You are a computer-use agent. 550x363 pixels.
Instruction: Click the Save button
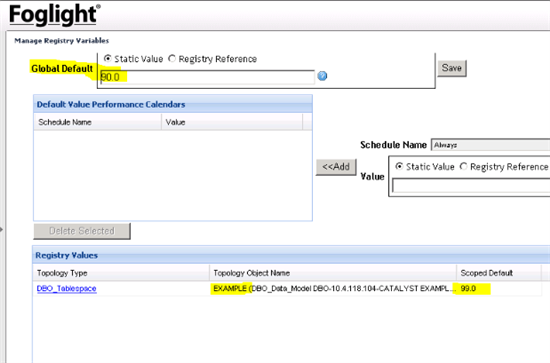coord(452,68)
